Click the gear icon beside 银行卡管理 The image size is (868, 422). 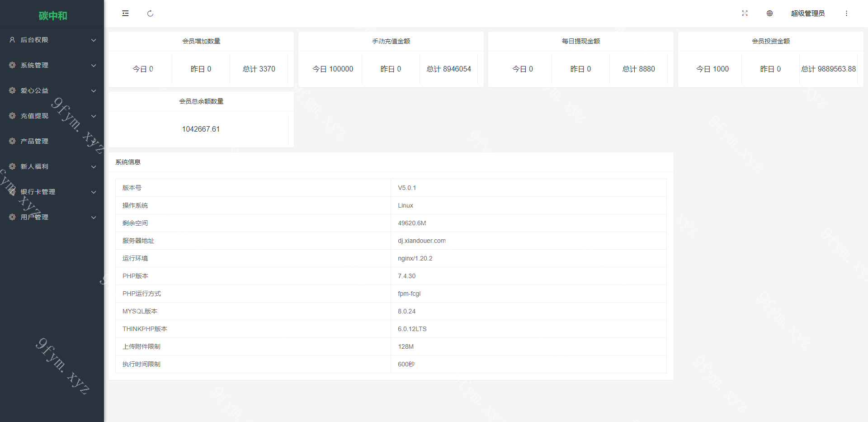coord(12,192)
